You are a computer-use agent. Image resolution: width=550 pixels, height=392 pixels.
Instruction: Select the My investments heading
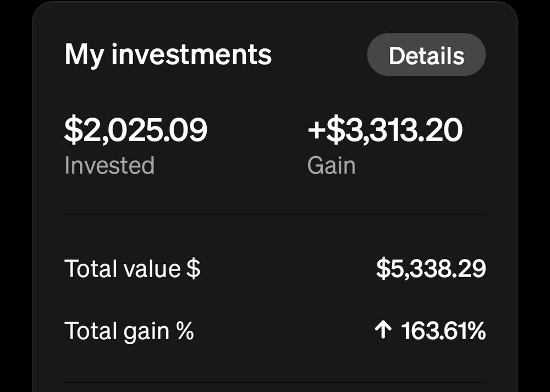[x=168, y=54]
